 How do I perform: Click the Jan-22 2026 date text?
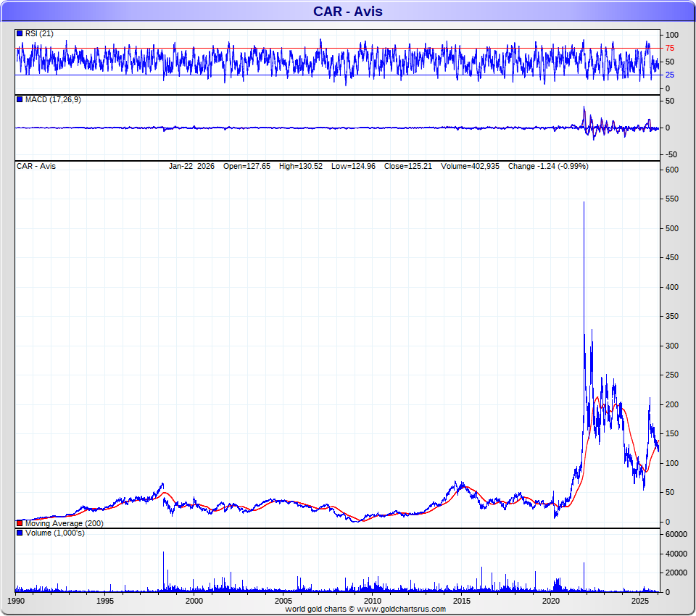[191, 166]
